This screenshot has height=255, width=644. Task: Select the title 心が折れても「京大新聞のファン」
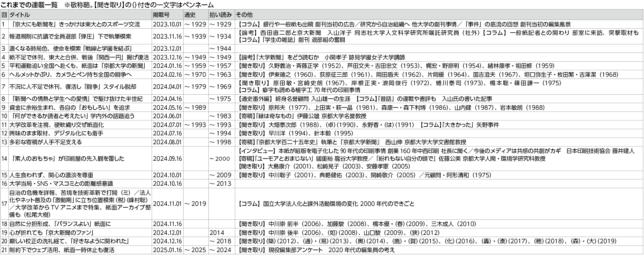click(x=52, y=233)
